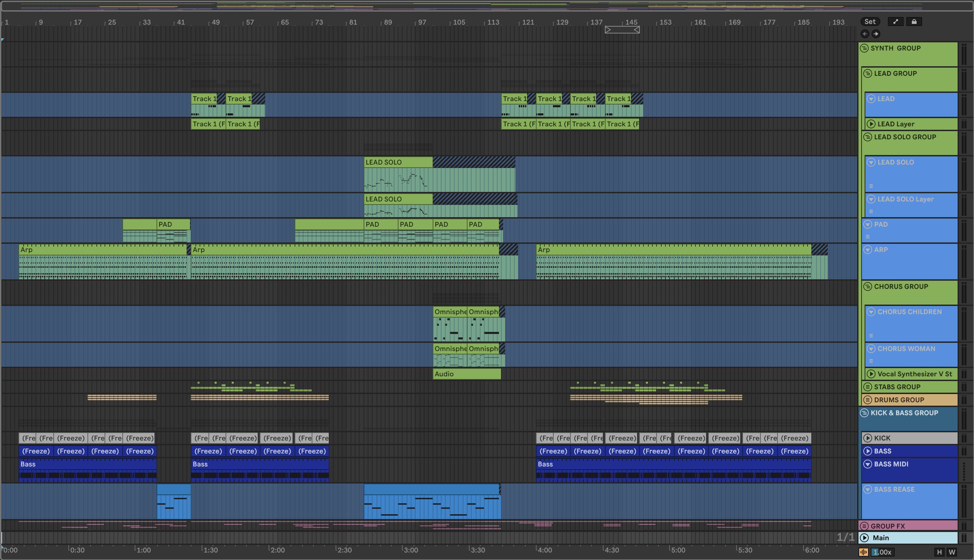
Task: Select the LEAD SOLO clip in arrangement
Action: click(x=398, y=162)
